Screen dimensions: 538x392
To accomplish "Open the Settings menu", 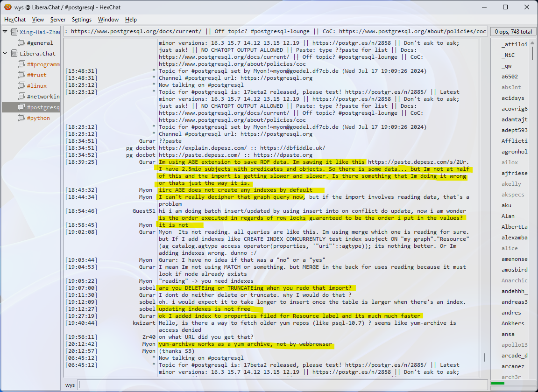I will (x=82, y=20).
